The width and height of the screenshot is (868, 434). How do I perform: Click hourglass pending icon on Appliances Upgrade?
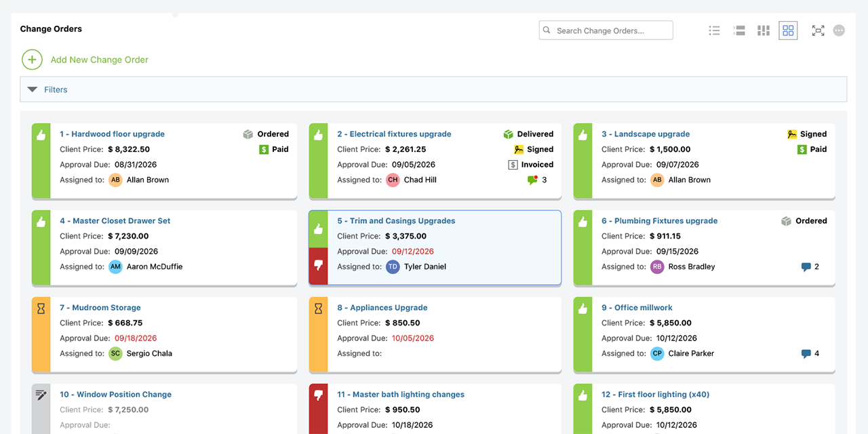coord(319,309)
